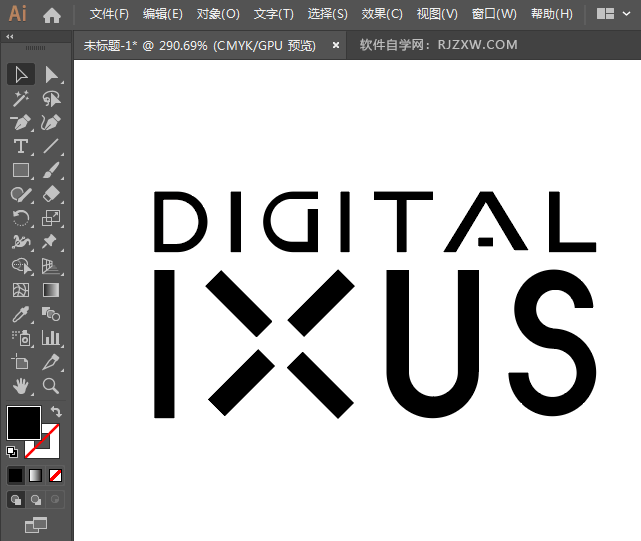
Task: Choose the Hand tool
Action: click(21, 386)
